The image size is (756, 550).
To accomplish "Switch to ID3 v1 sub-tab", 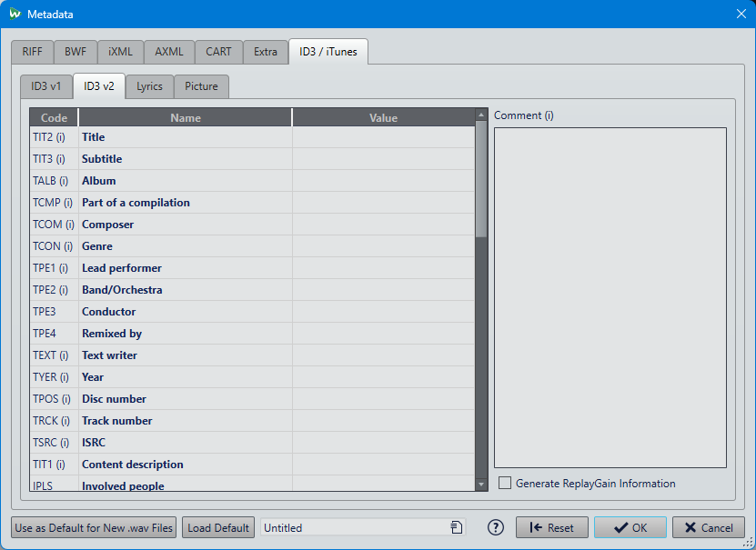I will pyautogui.click(x=46, y=86).
